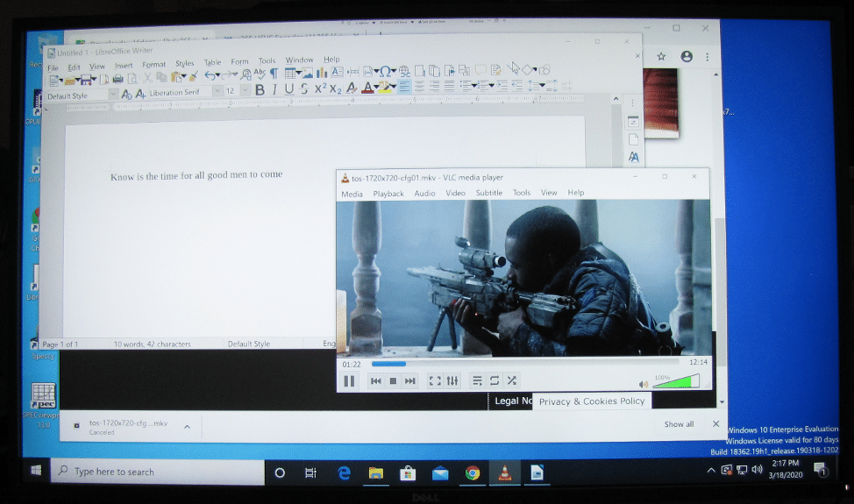Stop the VLC video playback
854x504 pixels.
pyautogui.click(x=393, y=381)
